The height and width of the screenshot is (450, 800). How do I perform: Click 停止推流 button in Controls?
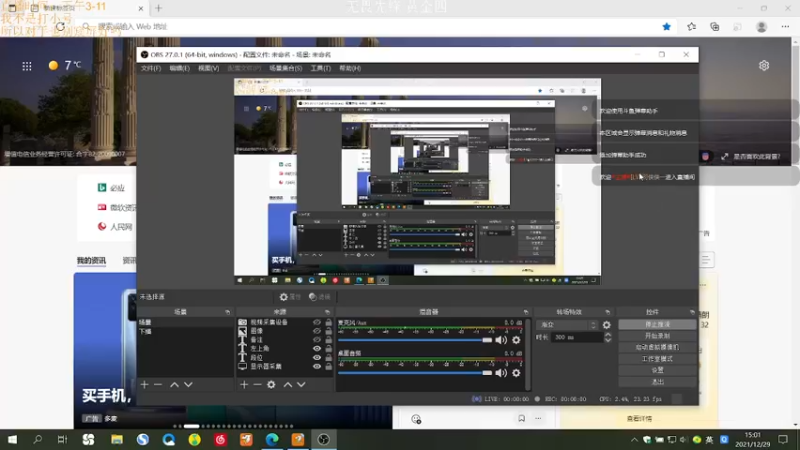[657, 324]
